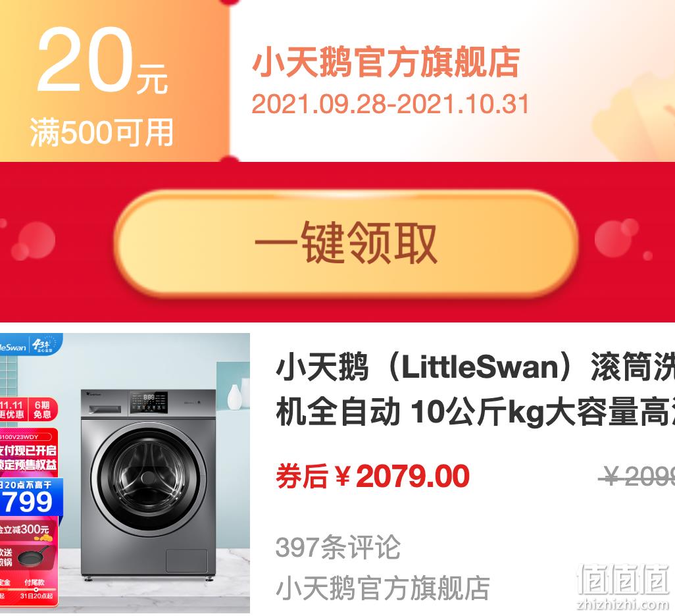Tap the coupon validity date 2021.09.28-2021.10.31
675x616 pixels.
tap(390, 104)
